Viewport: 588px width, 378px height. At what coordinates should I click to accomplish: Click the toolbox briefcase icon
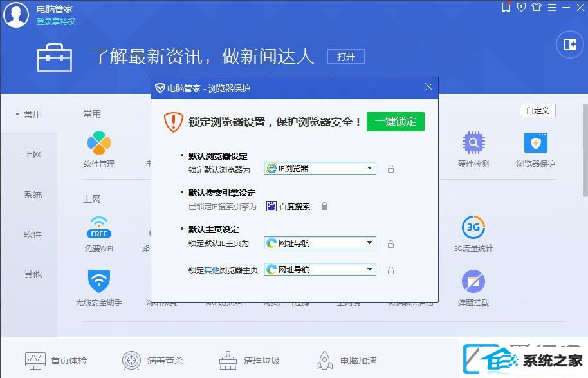pos(55,57)
